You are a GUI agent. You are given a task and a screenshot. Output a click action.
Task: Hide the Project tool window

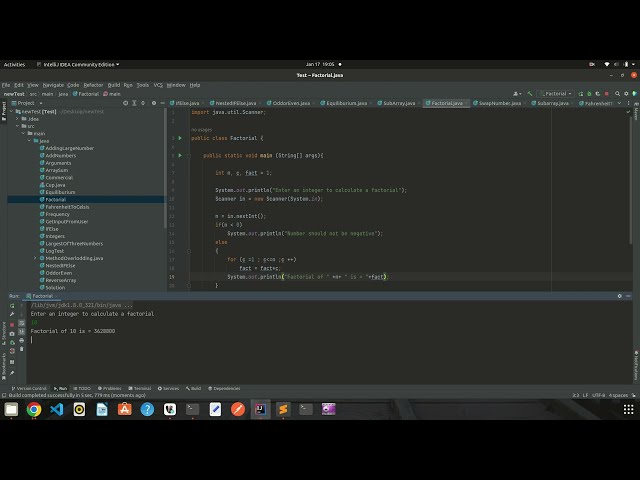162,103
